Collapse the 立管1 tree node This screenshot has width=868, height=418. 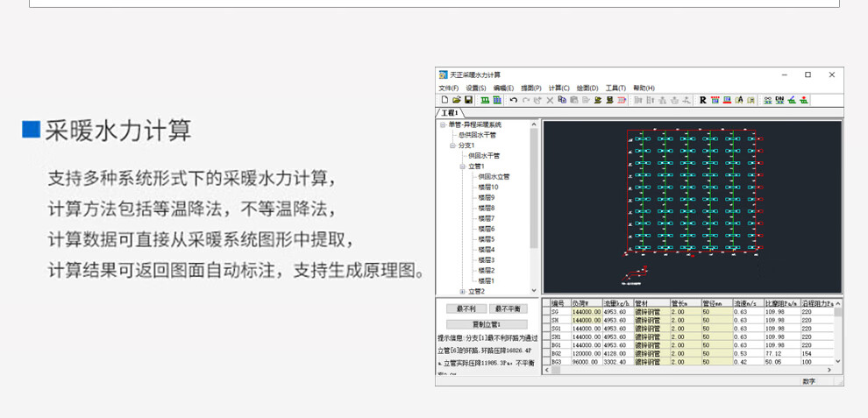point(462,166)
